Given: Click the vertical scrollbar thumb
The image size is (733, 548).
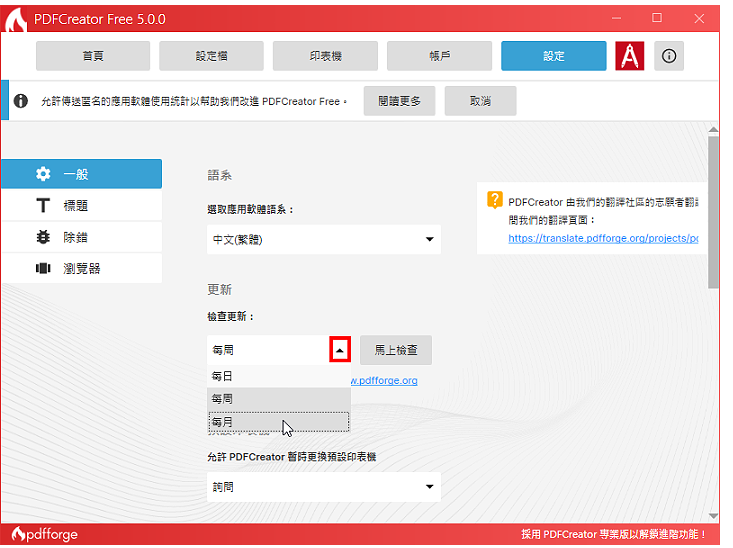Looking at the screenshot, I should 713,212.
